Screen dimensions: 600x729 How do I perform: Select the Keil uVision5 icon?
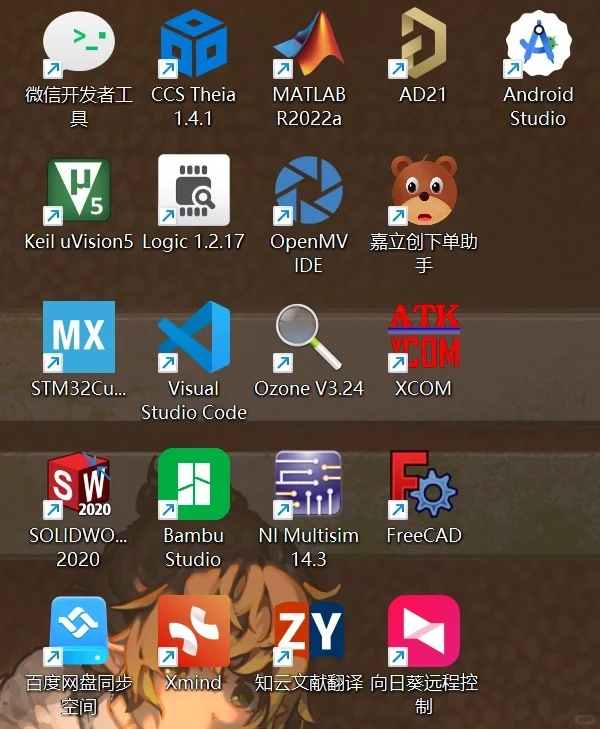79,191
